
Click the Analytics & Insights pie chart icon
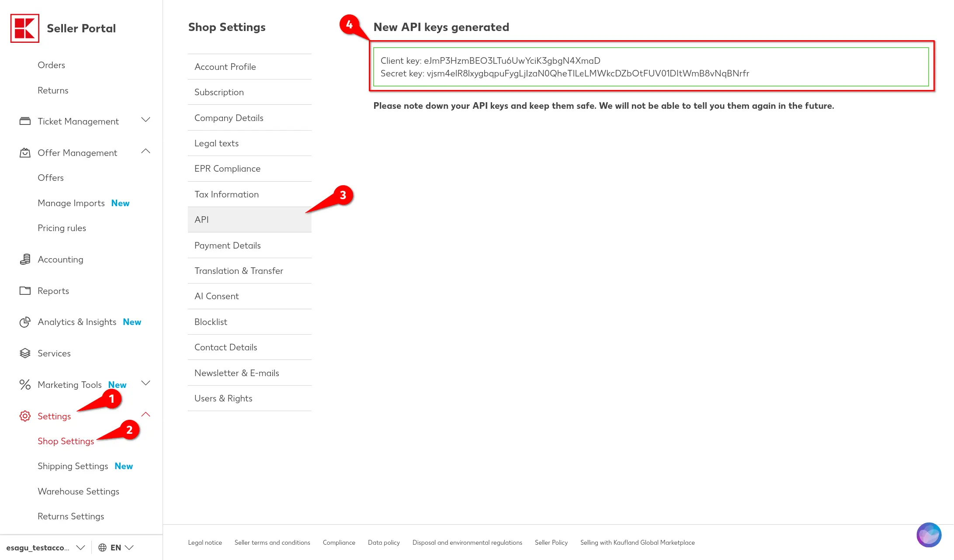(x=25, y=322)
